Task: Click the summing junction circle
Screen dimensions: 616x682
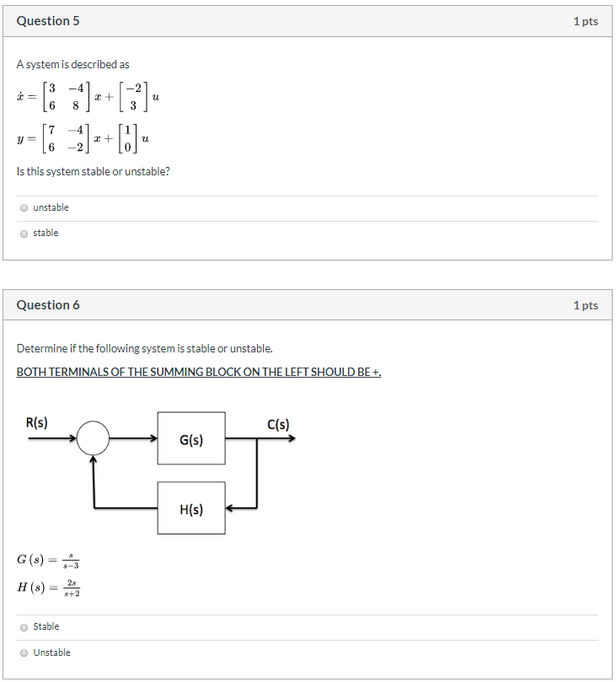Action: 94,438
